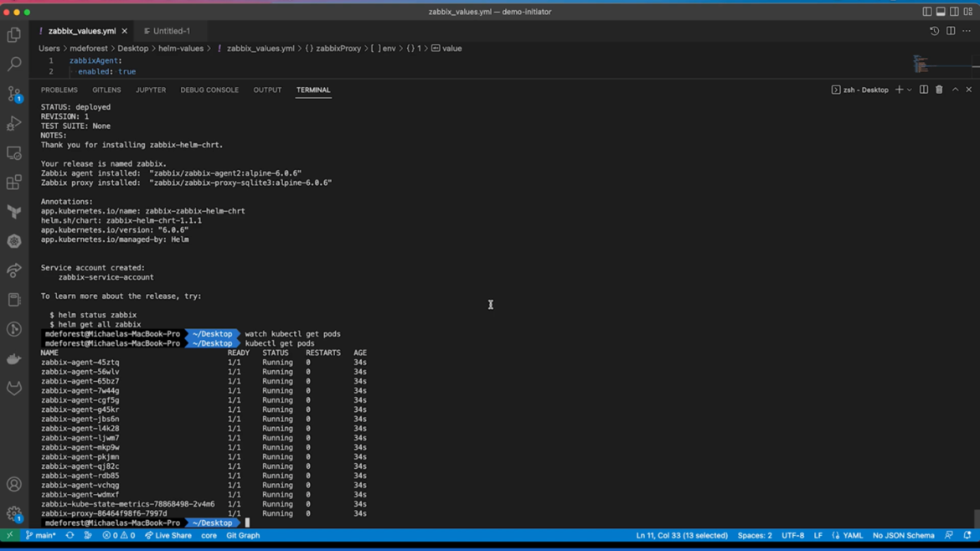Open the Explorer view in the sidebar
980x551 pixels.
click(x=13, y=35)
